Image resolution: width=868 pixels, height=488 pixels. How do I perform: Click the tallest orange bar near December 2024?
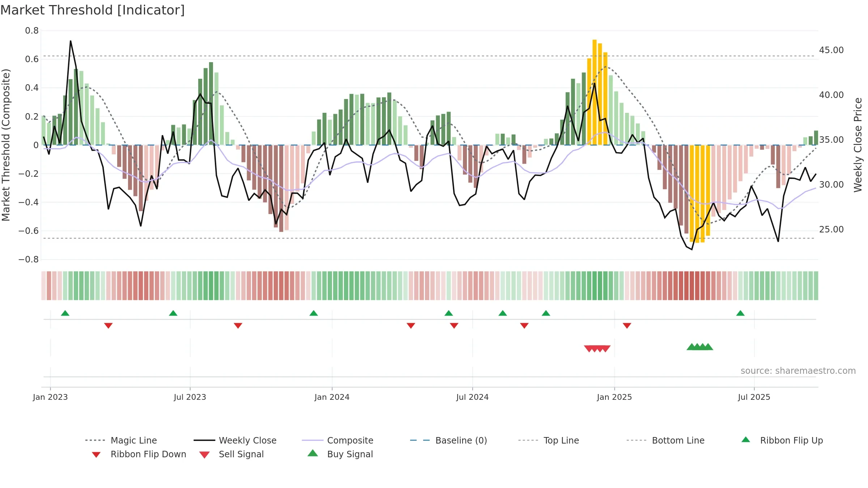pyautogui.click(x=595, y=92)
